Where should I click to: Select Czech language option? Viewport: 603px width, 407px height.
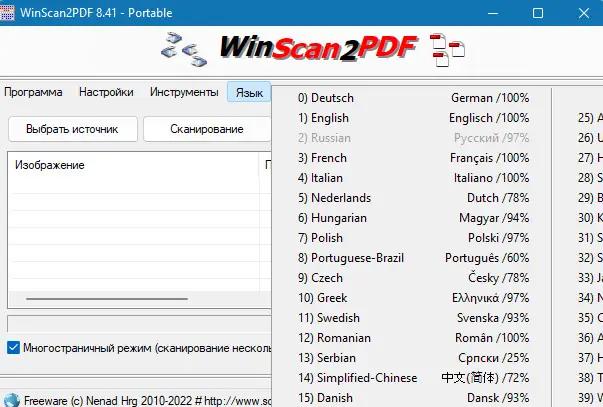click(413, 278)
